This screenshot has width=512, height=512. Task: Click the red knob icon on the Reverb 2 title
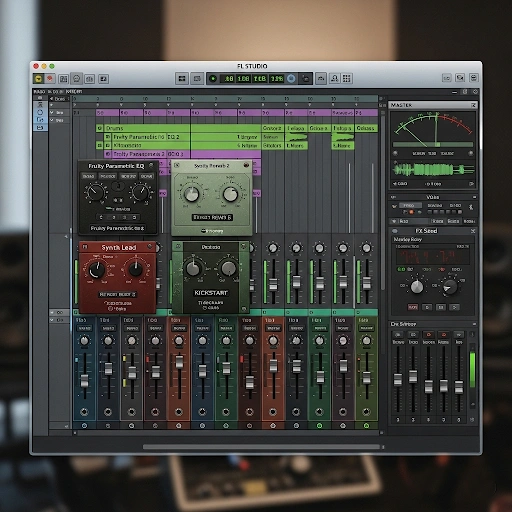click(246, 165)
